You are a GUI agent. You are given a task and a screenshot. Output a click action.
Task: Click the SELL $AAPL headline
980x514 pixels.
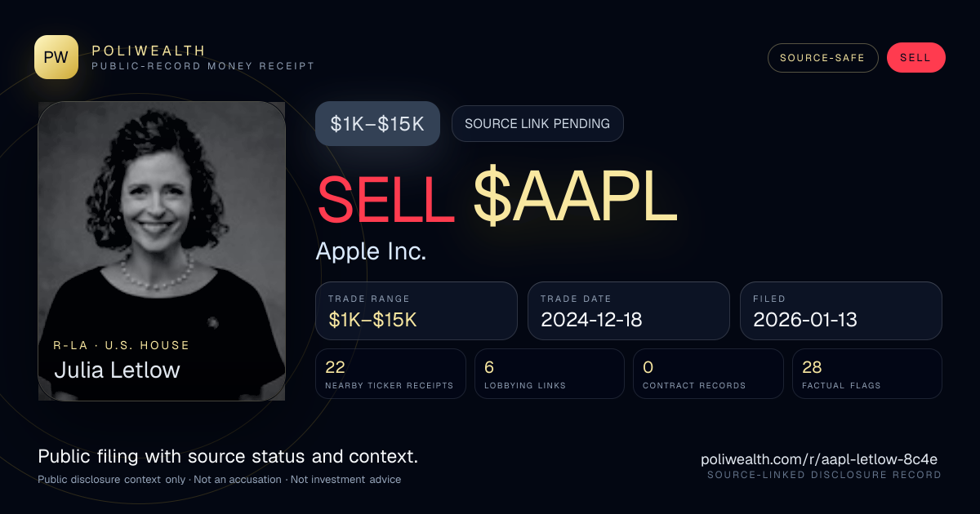(x=497, y=198)
